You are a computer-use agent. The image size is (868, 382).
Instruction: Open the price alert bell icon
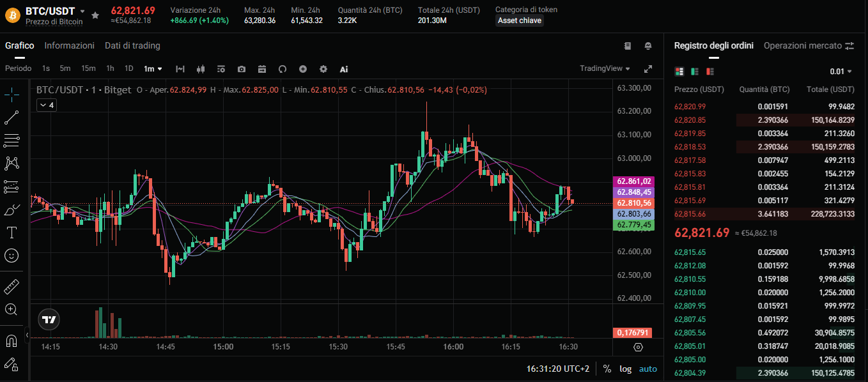648,46
